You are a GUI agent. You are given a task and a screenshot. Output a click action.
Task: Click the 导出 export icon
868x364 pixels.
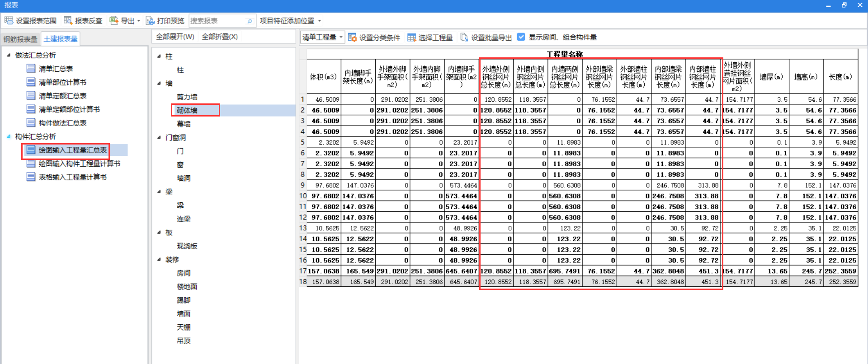coord(113,21)
